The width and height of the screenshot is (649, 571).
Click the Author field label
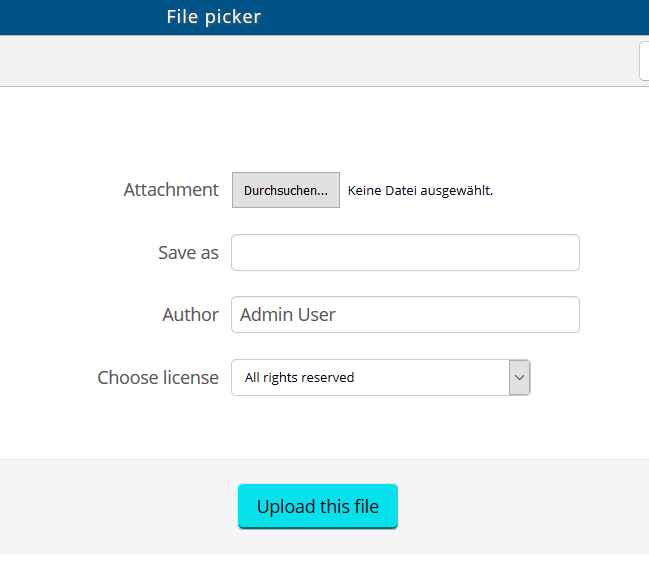(190, 315)
